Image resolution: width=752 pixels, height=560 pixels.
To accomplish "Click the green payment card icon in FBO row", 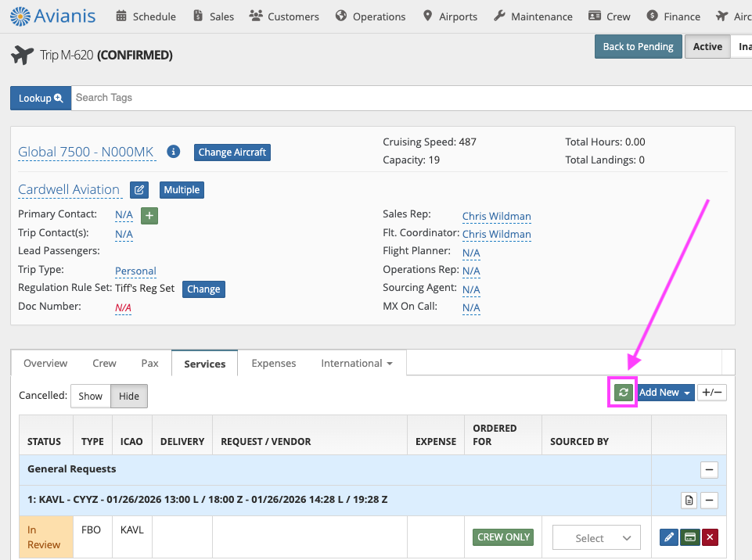I will (689, 537).
